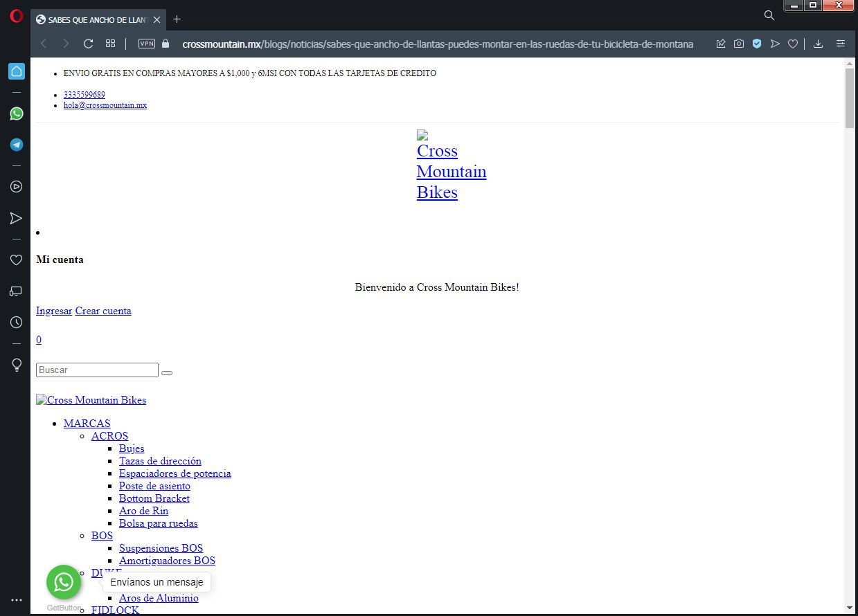Open the Downloads panel

click(818, 44)
